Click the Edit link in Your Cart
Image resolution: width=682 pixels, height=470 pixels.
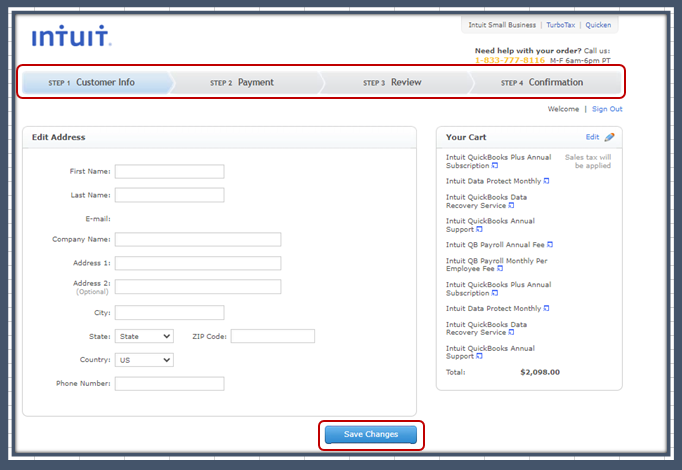click(x=592, y=137)
